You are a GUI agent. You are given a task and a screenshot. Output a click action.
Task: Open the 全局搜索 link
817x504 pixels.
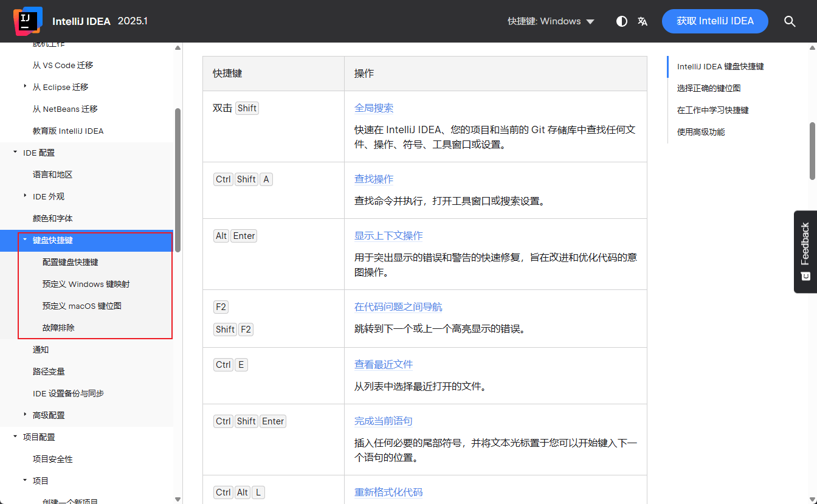[373, 108]
